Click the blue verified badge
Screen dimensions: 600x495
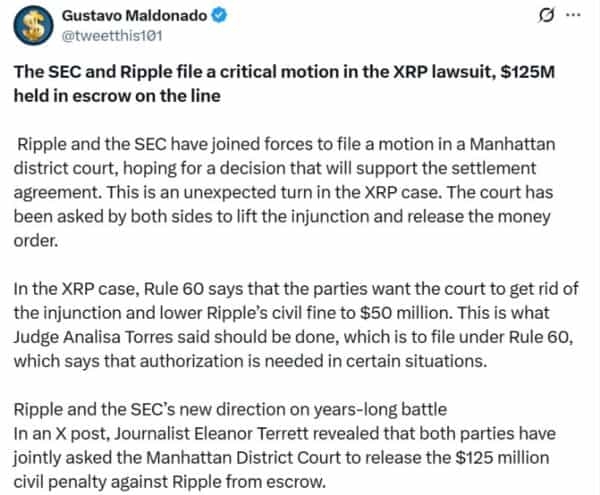[218, 17]
